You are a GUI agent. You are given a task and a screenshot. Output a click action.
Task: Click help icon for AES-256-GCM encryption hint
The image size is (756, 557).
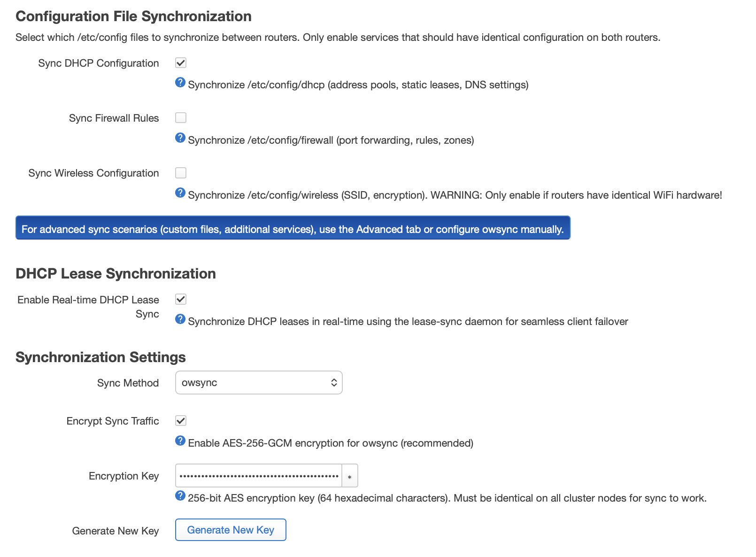(180, 441)
